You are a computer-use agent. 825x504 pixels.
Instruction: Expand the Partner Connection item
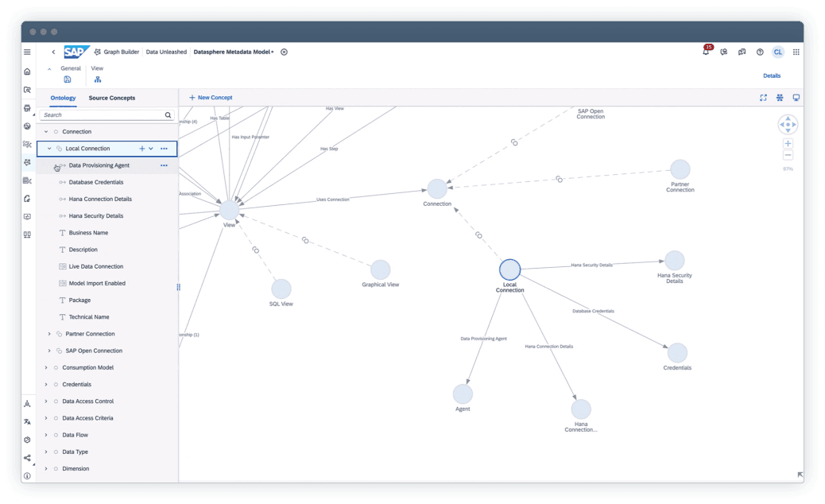pos(49,333)
